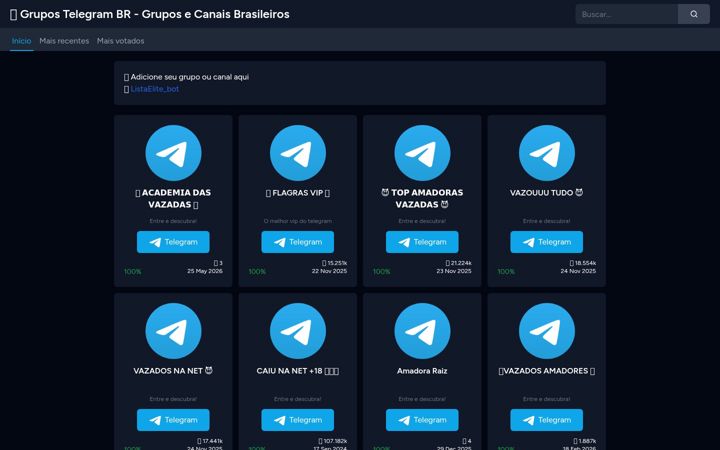Click the 15.251k member count
The image size is (720, 450).
coord(335,263)
